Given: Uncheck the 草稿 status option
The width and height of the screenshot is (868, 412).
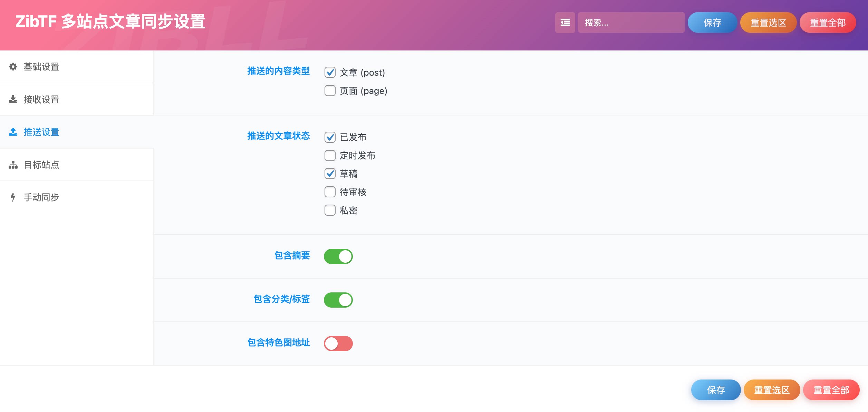Looking at the screenshot, I should point(330,174).
